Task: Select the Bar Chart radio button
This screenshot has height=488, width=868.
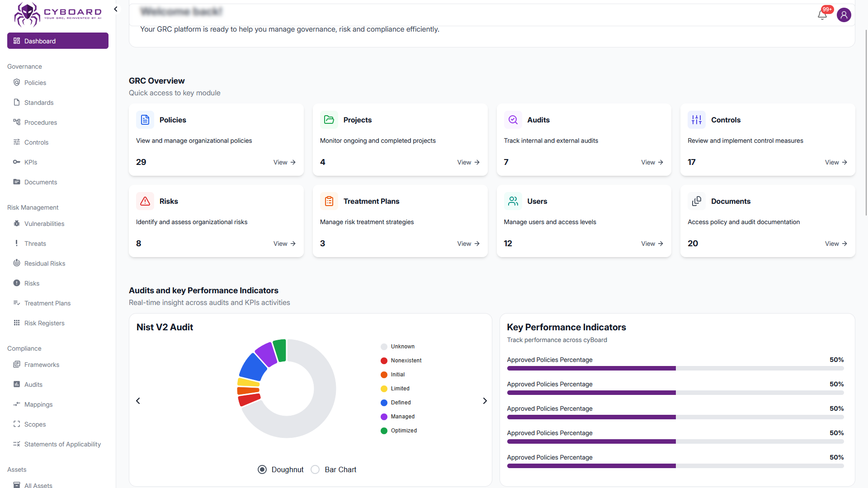Action: pyautogui.click(x=315, y=469)
